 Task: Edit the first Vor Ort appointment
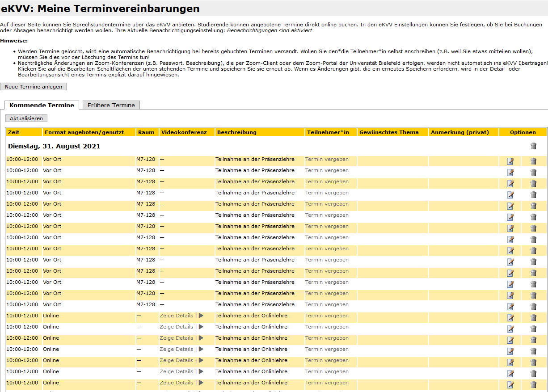coord(510,161)
